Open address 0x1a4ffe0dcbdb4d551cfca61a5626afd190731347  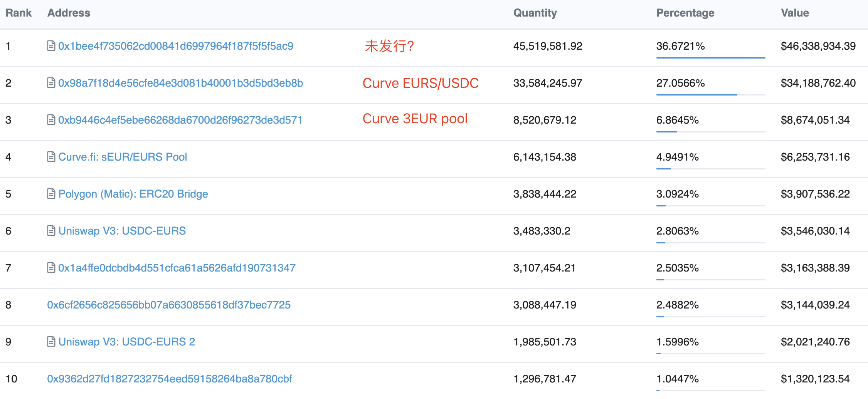click(x=177, y=268)
